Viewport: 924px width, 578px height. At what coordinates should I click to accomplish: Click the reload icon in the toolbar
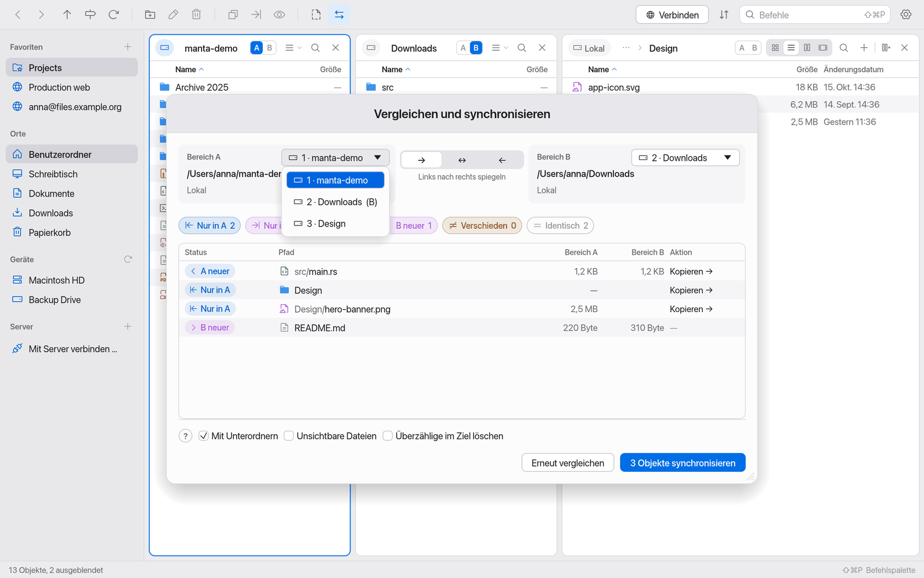(x=114, y=14)
